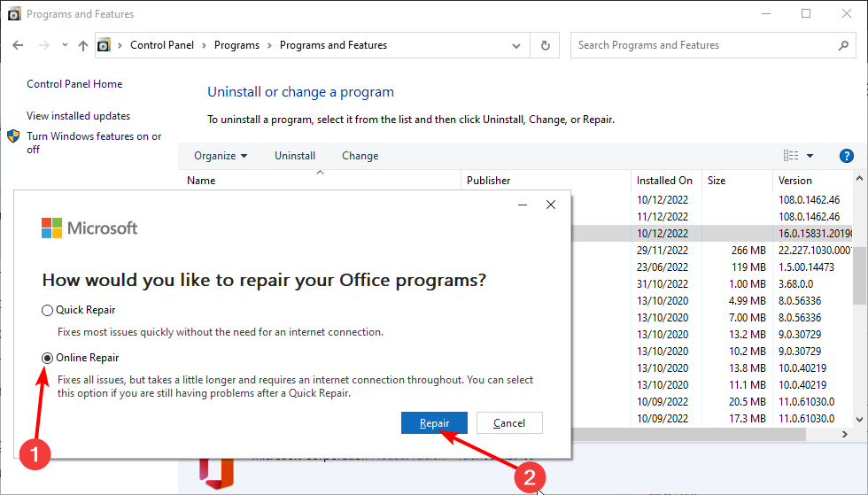Select the row with version 1.5.00.14473
Viewport: 868px width, 495px height.
coord(713,267)
